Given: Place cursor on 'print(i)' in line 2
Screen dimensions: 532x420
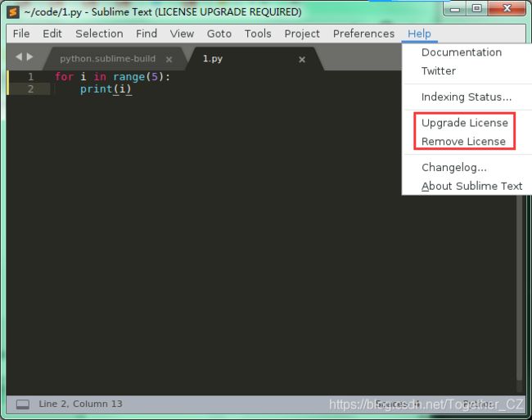Looking at the screenshot, I should tap(106, 89).
